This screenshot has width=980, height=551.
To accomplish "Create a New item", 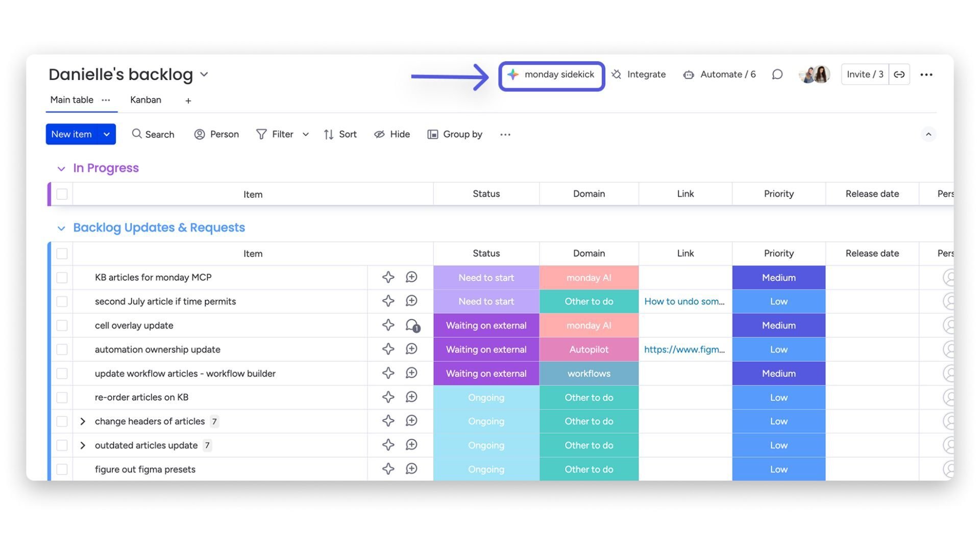I will (71, 134).
